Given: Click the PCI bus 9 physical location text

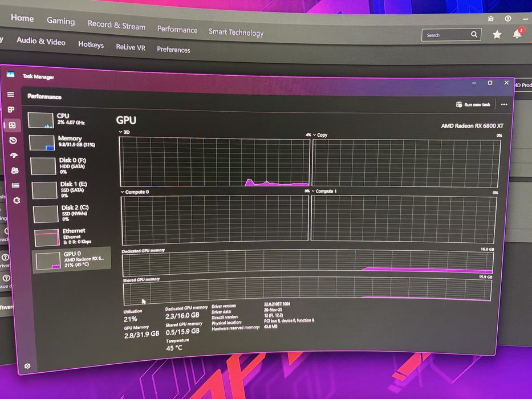Looking at the screenshot, I should coord(289,320).
